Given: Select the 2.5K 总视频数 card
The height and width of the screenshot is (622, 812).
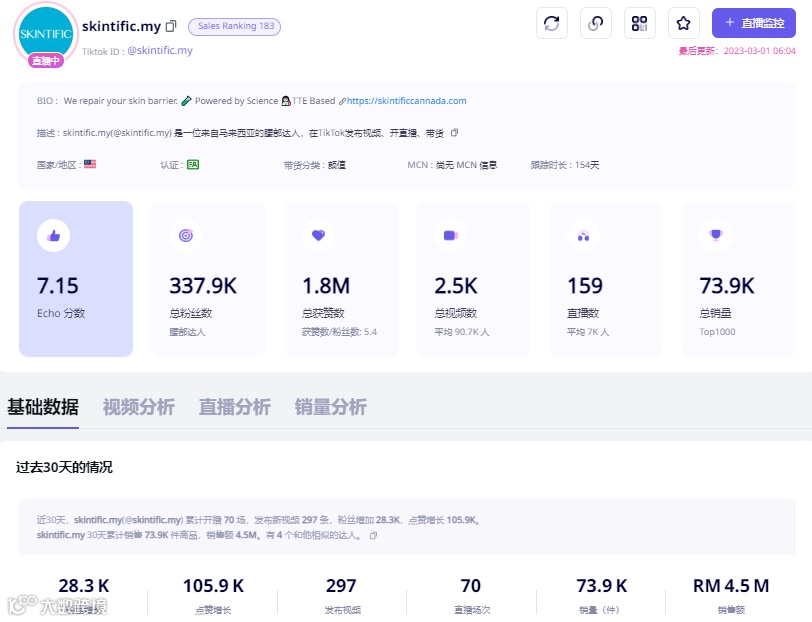Looking at the screenshot, I should tap(473, 279).
